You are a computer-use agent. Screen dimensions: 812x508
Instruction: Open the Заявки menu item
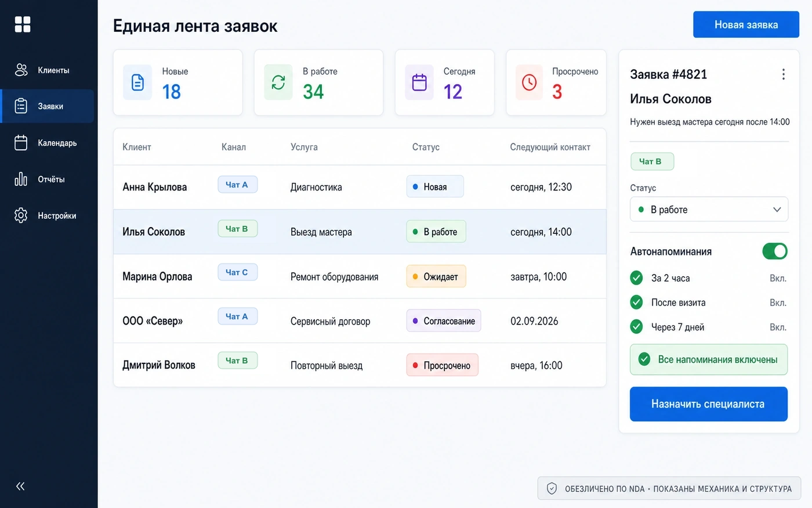point(47,106)
